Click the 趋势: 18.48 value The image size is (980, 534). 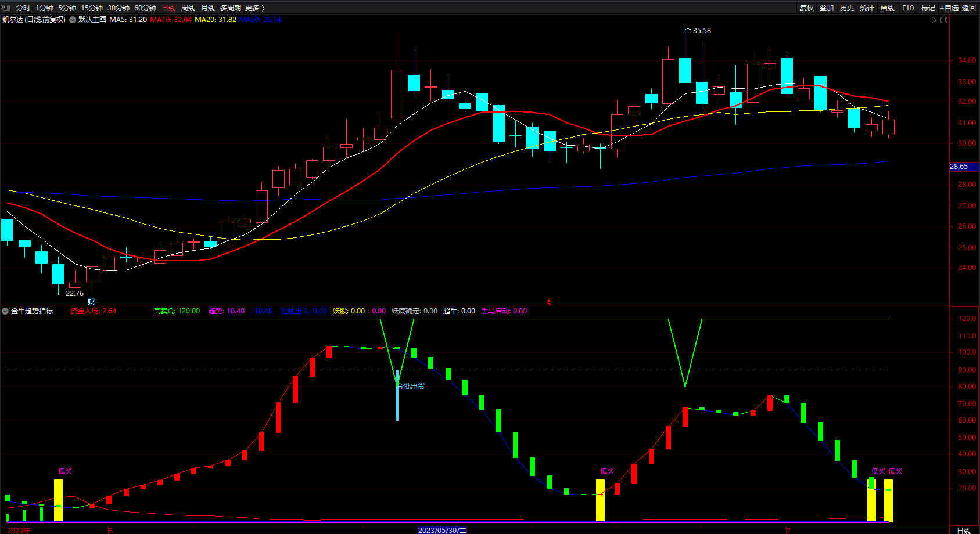point(227,311)
